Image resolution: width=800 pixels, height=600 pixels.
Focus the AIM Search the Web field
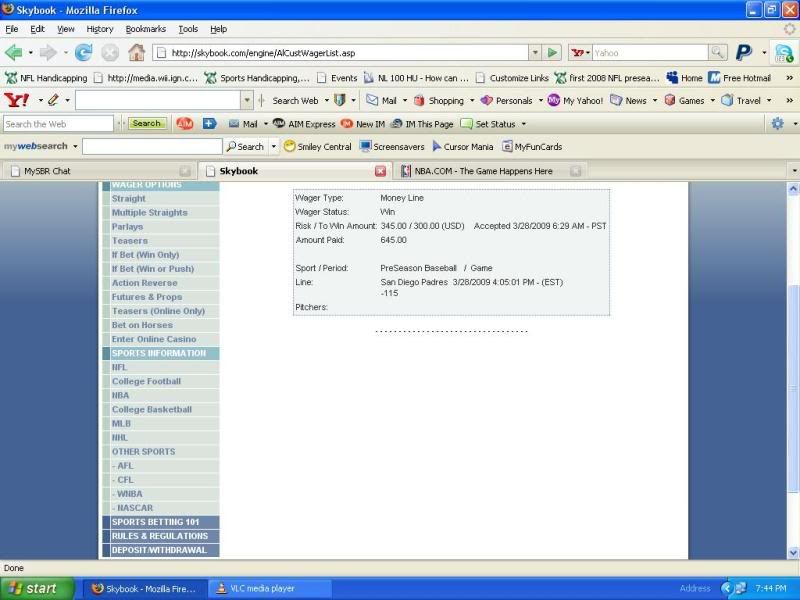pyautogui.click(x=58, y=124)
